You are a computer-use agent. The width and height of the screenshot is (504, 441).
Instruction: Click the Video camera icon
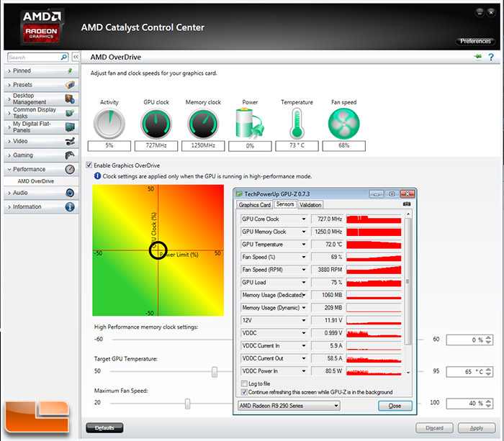click(x=70, y=141)
